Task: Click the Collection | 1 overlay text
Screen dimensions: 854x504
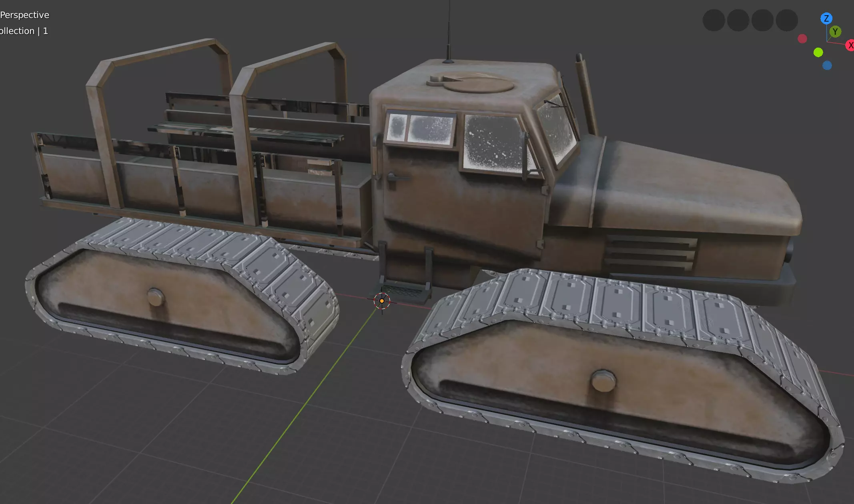Action: [x=24, y=31]
